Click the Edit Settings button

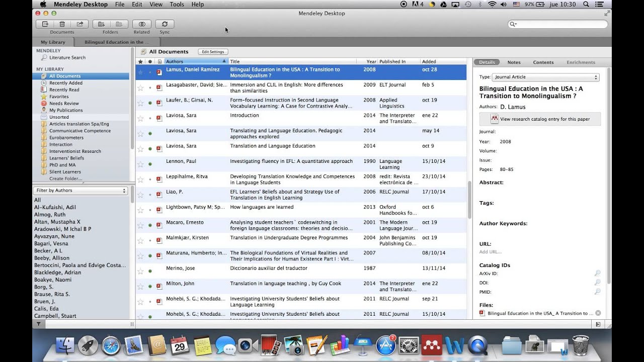(213, 52)
